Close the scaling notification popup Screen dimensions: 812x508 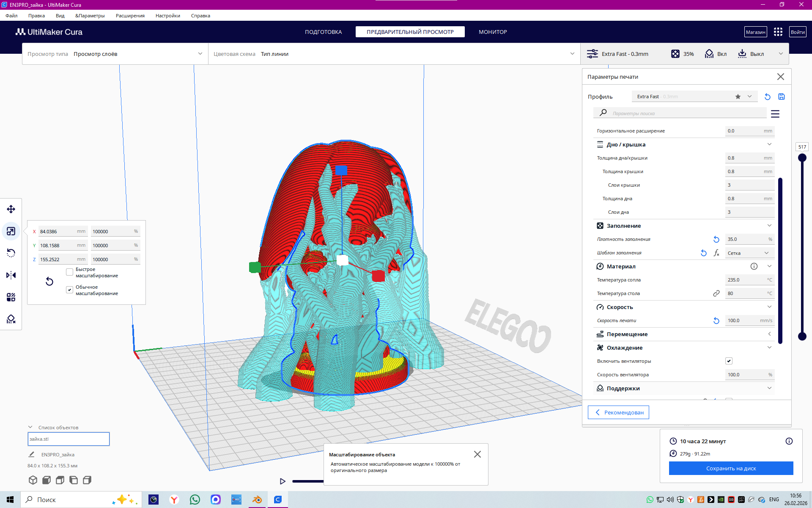(x=477, y=454)
